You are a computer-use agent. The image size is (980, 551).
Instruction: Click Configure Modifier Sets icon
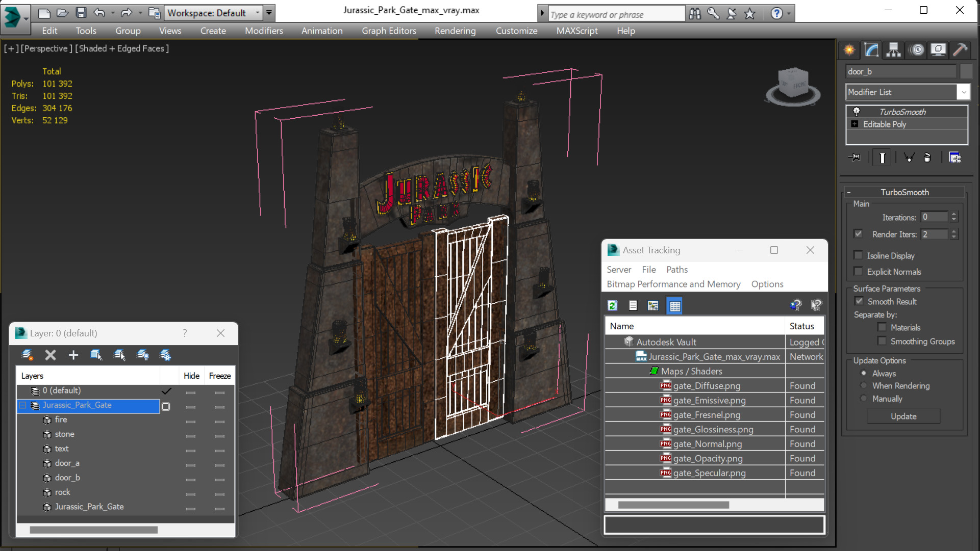954,158
